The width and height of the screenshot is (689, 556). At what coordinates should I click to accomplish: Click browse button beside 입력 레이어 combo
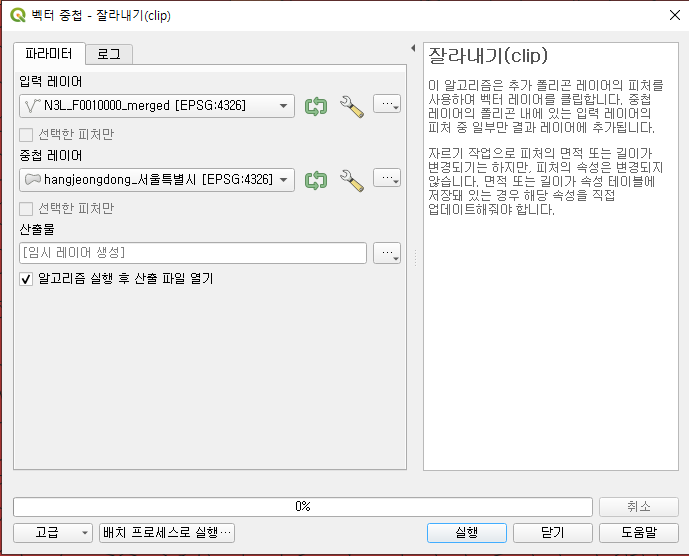[x=386, y=104]
